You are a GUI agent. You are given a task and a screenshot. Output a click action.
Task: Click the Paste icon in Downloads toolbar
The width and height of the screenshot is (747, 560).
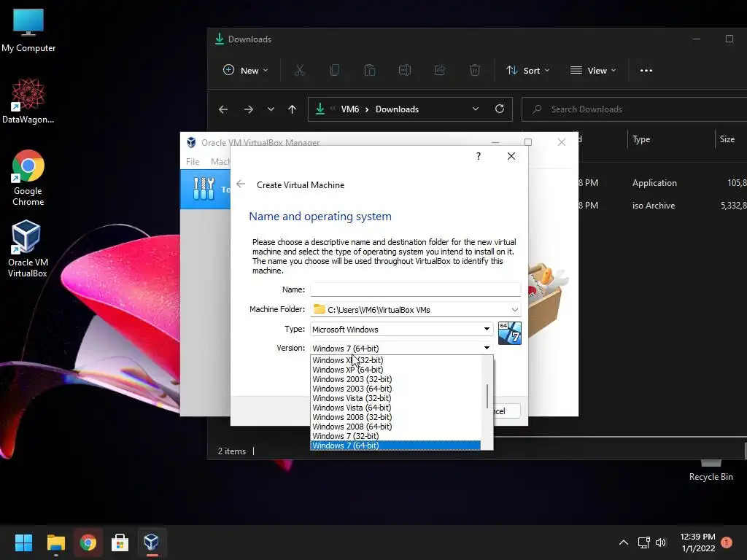click(370, 71)
